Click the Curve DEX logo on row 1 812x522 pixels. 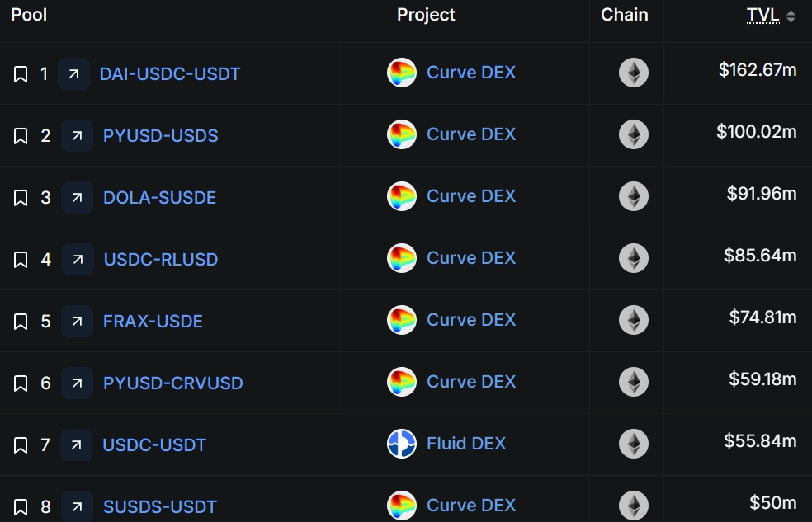(x=402, y=73)
